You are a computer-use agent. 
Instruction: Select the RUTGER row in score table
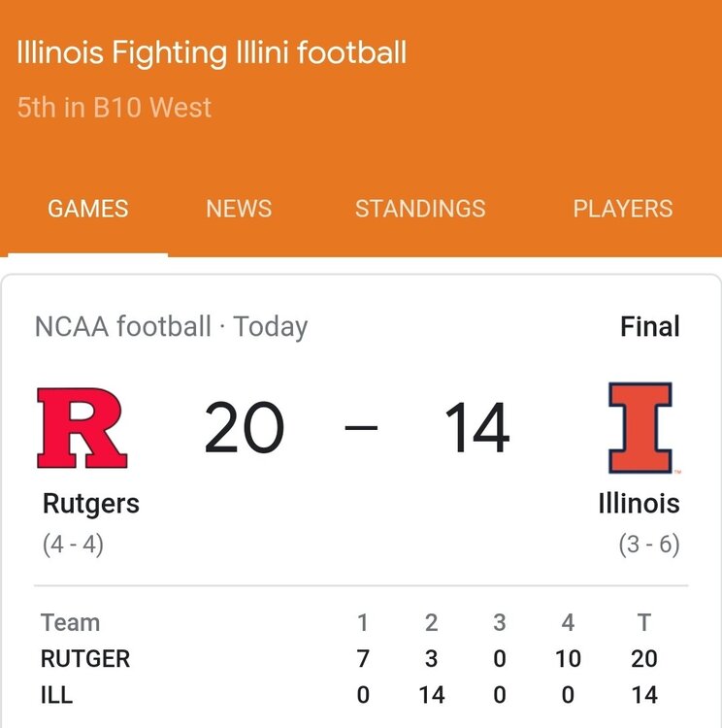tap(85, 659)
